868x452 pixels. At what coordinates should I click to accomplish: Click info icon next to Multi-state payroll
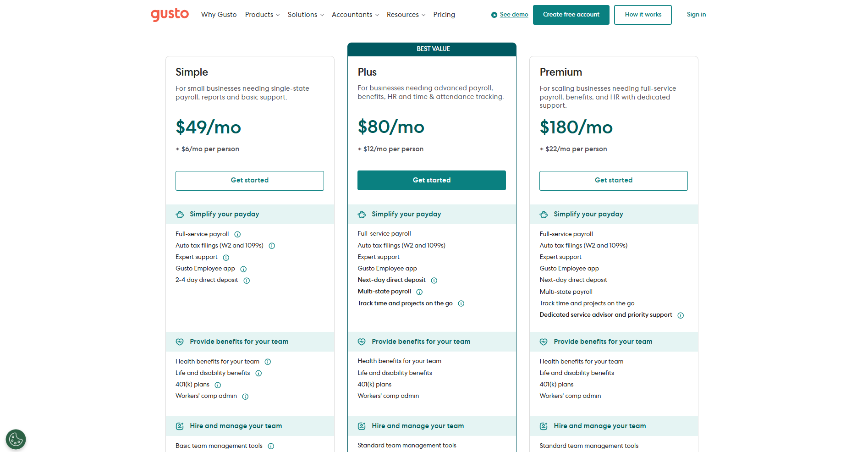419,292
